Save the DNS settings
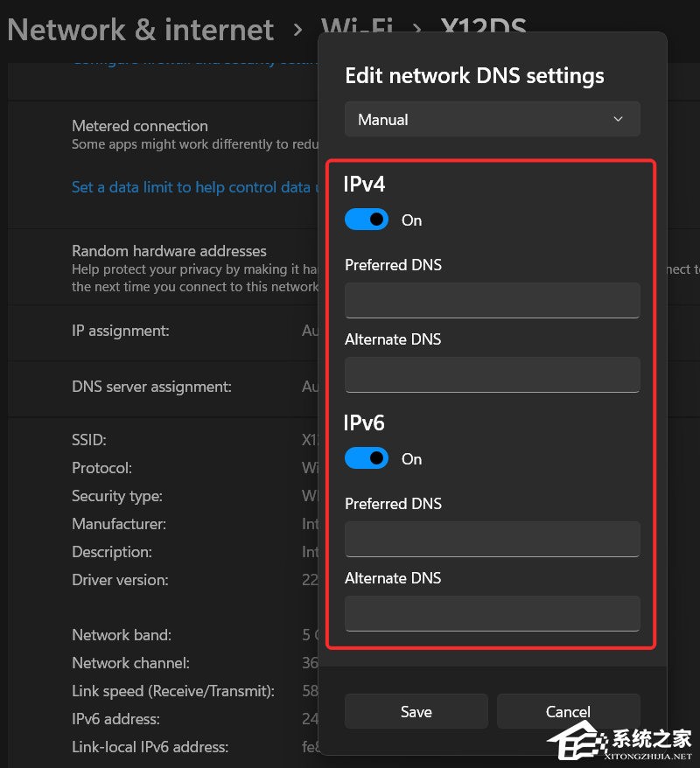The width and height of the screenshot is (700, 768). (x=416, y=711)
